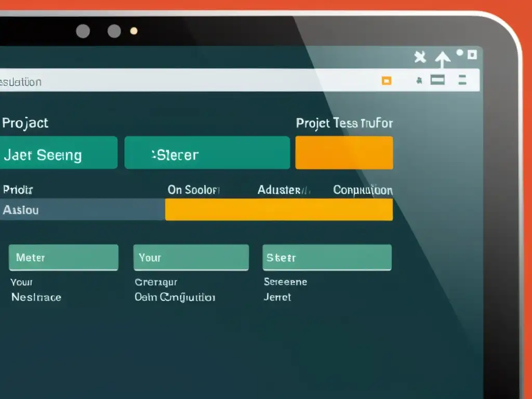This screenshot has width=532, height=399.
Task: Open the card-shaped panel icon near the toolbar right
Action: (x=438, y=80)
